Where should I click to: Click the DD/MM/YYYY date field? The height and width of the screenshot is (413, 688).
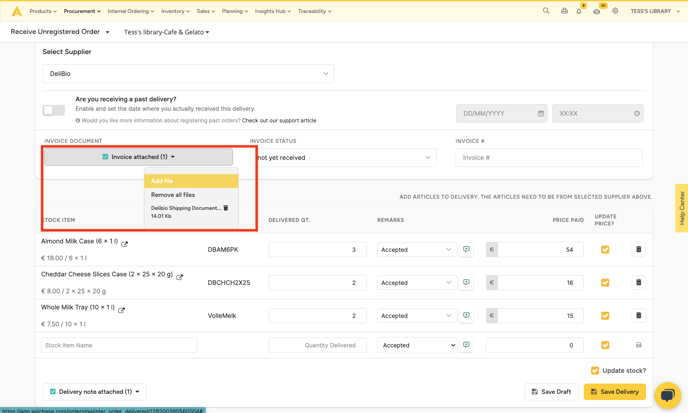[x=502, y=113]
